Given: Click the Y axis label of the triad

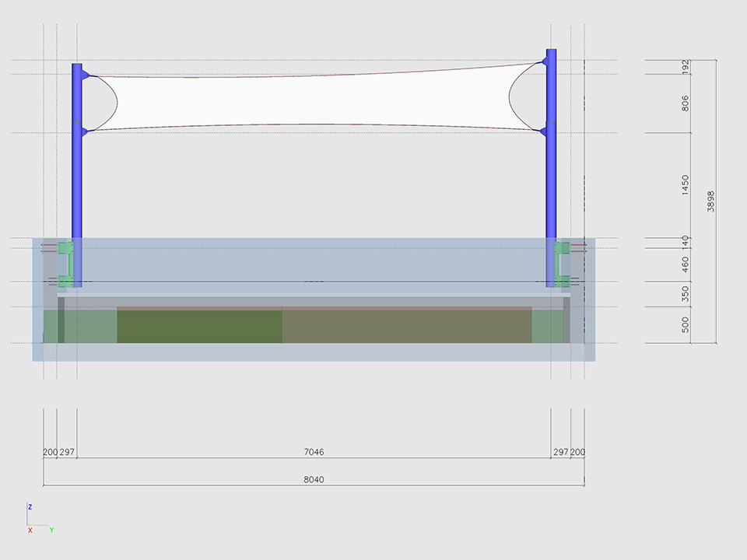Looking at the screenshot, I should 51,530.
